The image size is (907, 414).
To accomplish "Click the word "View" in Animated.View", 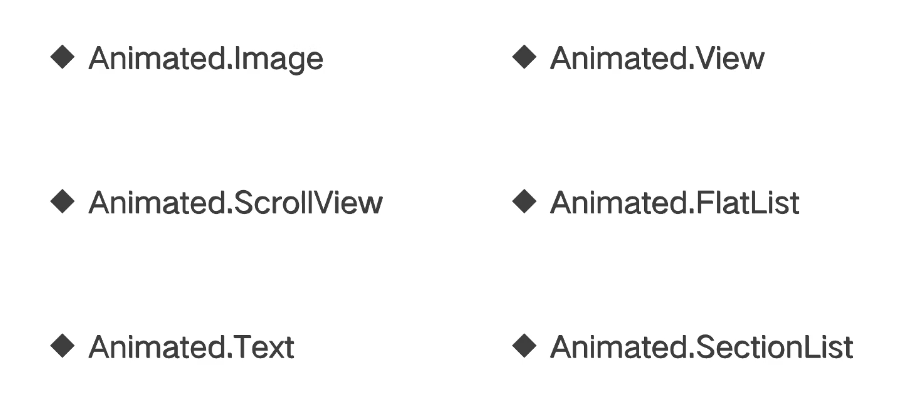I will click(731, 58).
